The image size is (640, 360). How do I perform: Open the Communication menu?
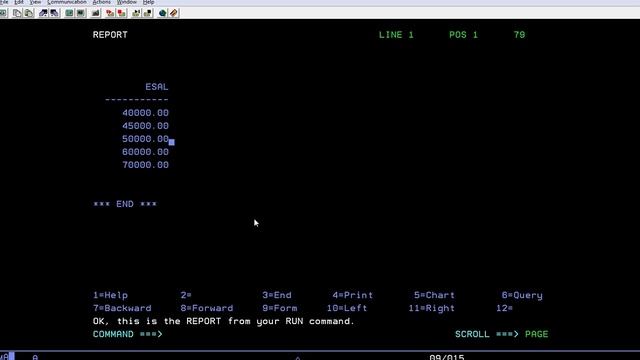click(67, 2)
